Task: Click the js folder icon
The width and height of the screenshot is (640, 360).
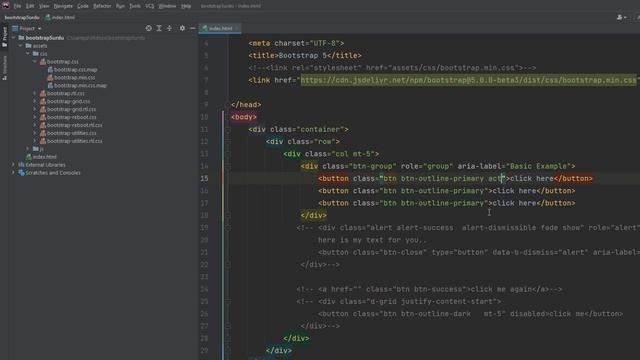Action: [36, 149]
